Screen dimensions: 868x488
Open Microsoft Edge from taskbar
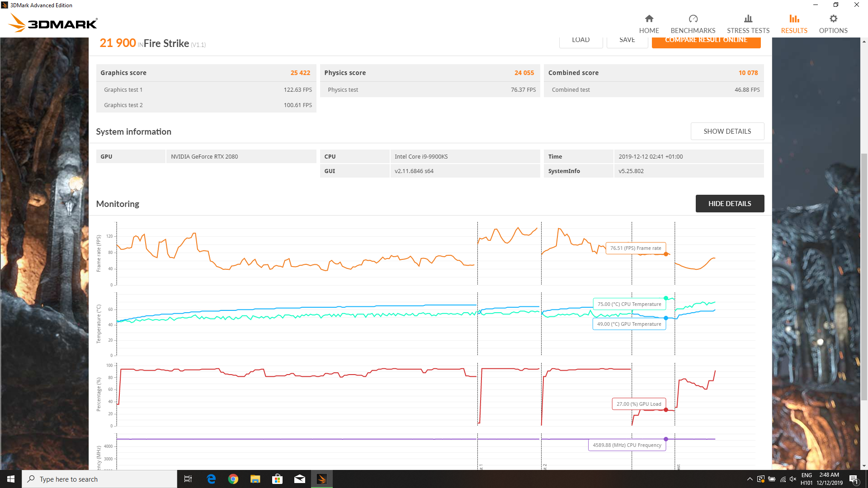point(211,479)
